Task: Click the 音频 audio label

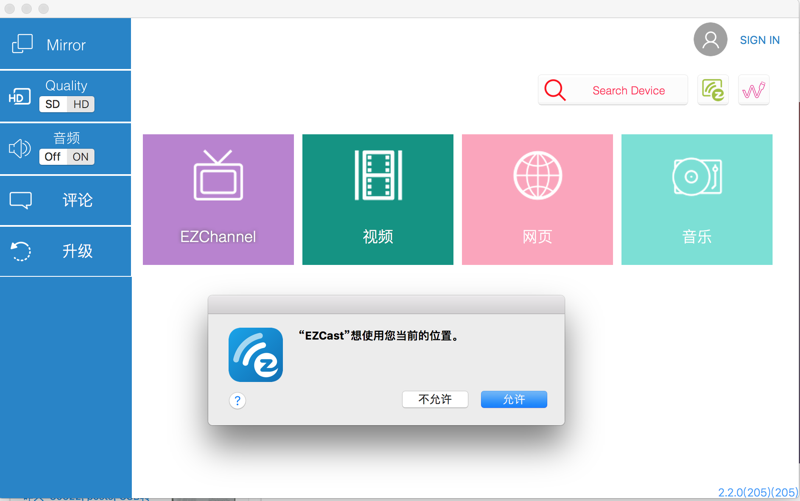Action: (66, 138)
